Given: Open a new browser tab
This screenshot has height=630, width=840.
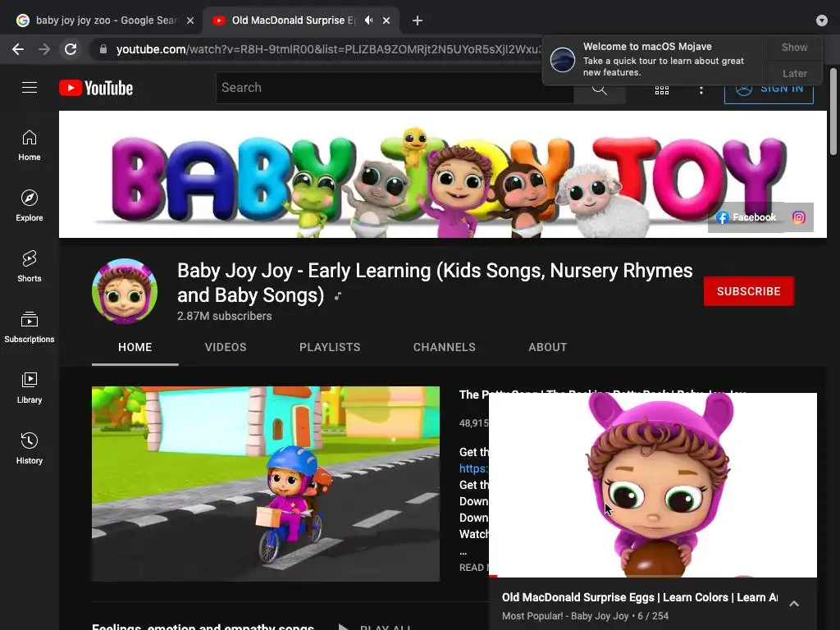Looking at the screenshot, I should pos(418,21).
